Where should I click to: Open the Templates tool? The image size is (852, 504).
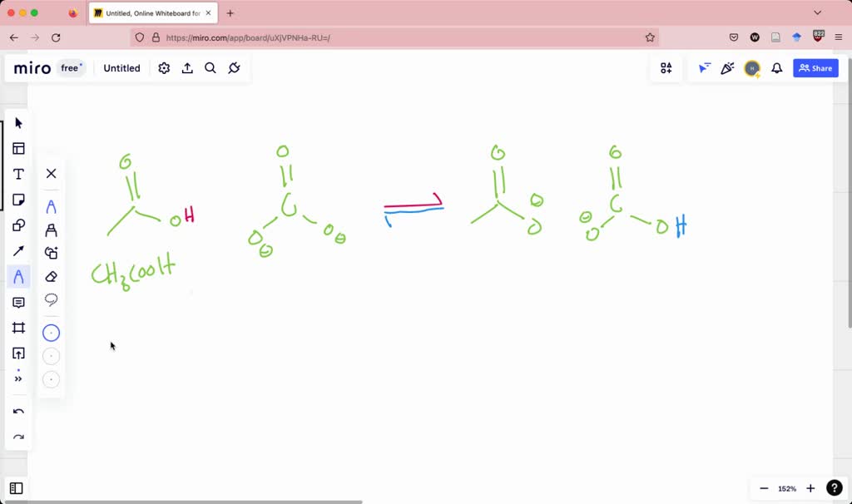point(18,148)
